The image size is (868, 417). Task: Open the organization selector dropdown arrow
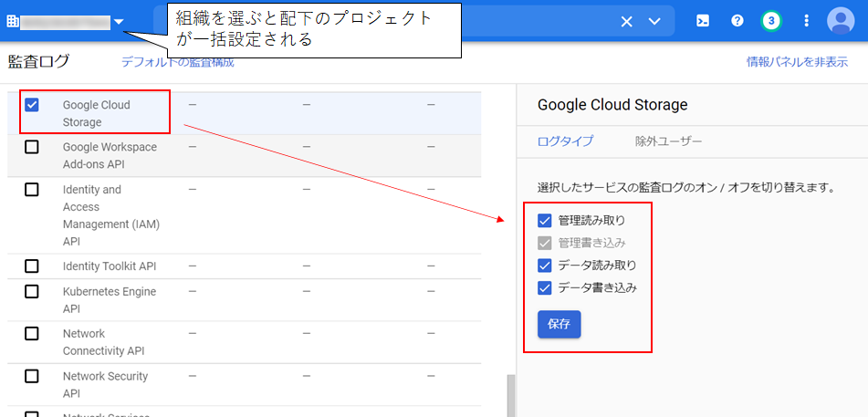pos(120,22)
